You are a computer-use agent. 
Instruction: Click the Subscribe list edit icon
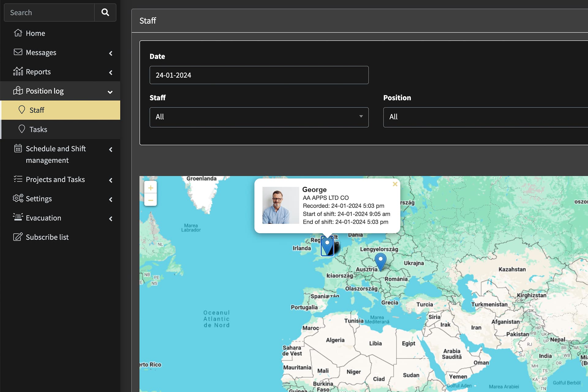click(18, 237)
